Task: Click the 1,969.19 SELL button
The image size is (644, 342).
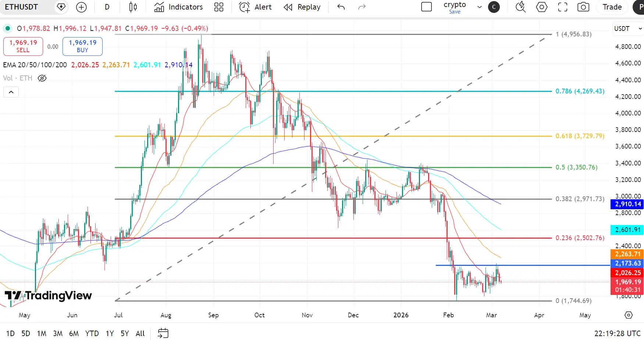Action: tap(23, 46)
